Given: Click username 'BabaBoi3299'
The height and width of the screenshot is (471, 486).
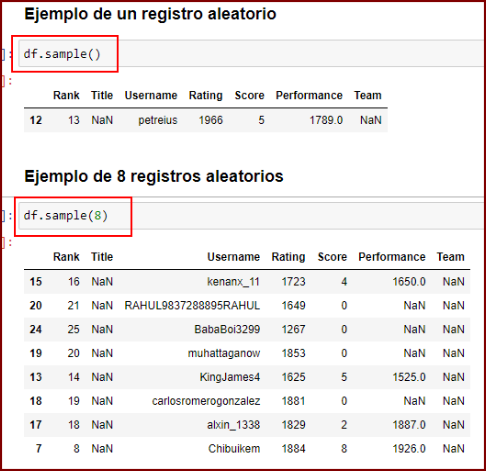Looking at the screenshot, I should click(227, 329).
